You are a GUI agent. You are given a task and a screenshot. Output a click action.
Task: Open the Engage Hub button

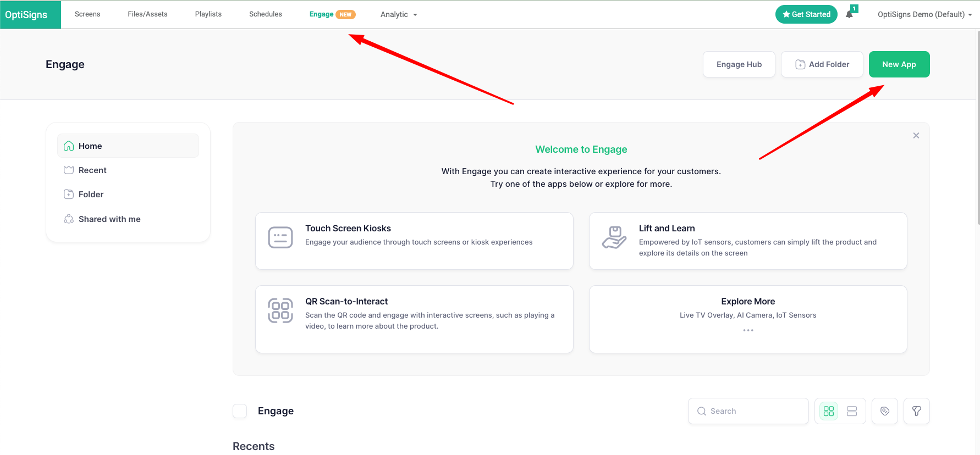[739, 64]
